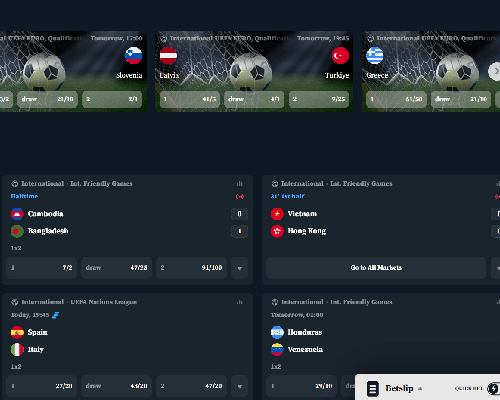
Task: Click the Spain flag icon
Action: 17,332
